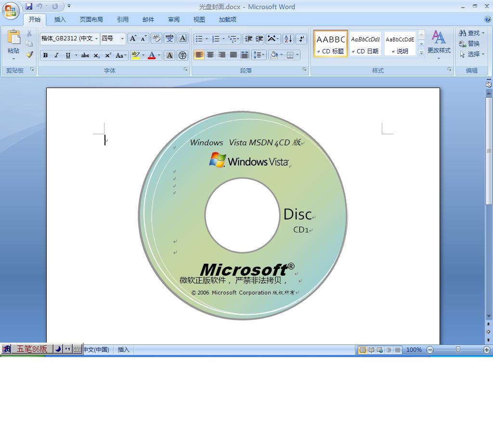The image size is (493, 448).
Task: Apply subscript formatting
Action: tap(96, 55)
